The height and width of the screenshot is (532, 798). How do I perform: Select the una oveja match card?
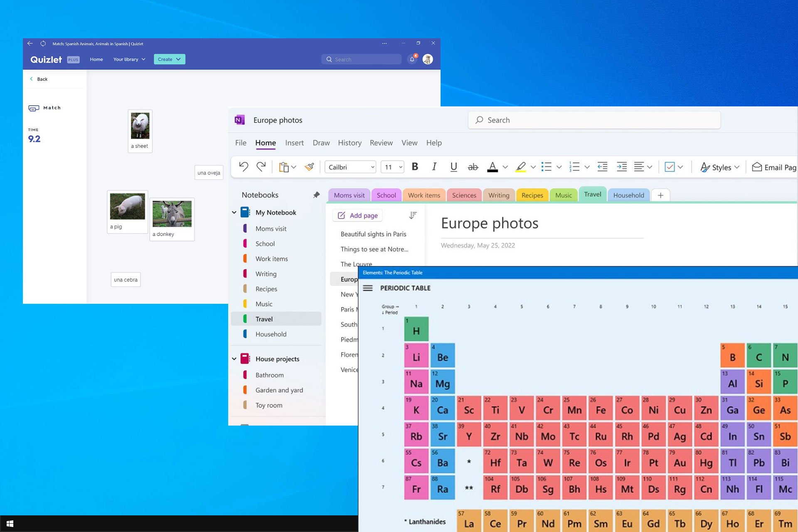[209, 172]
